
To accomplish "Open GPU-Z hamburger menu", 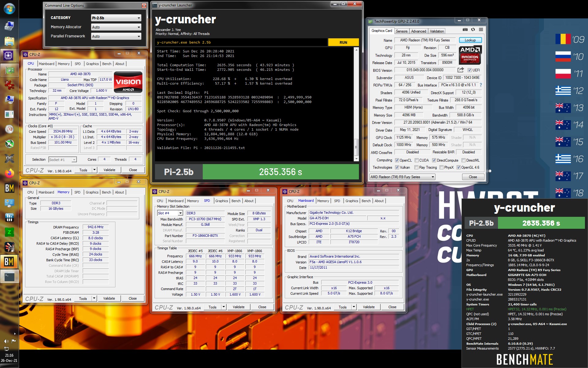I will point(481,30).
